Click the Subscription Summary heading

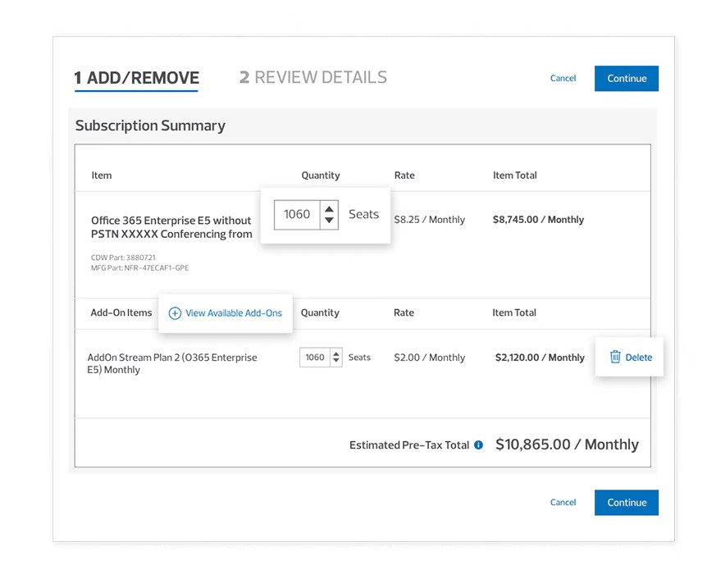point(150,125)
